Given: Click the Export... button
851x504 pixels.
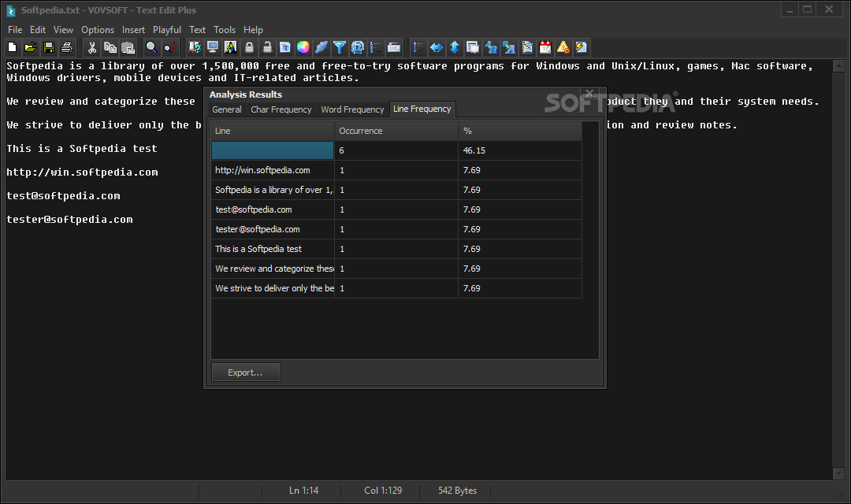Looking at the screenshot, I should coord(246,372).
